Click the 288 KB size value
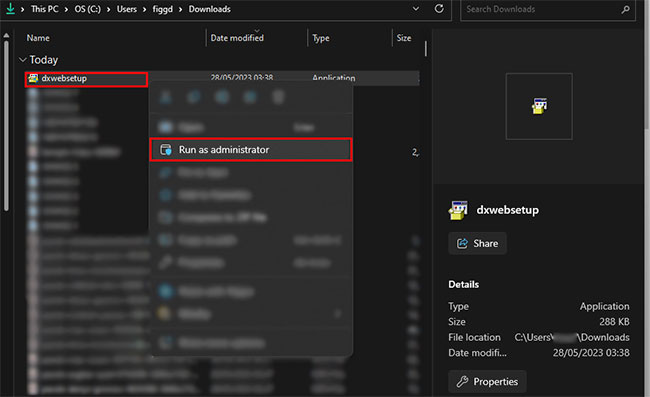This screenshot has height=397, width=650. click(614, 322)
